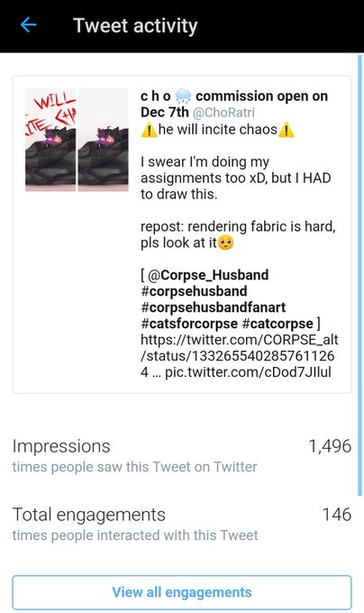Open the @ChoRatri profile handle
Screen dimensions: 364x613
point(223,113)
